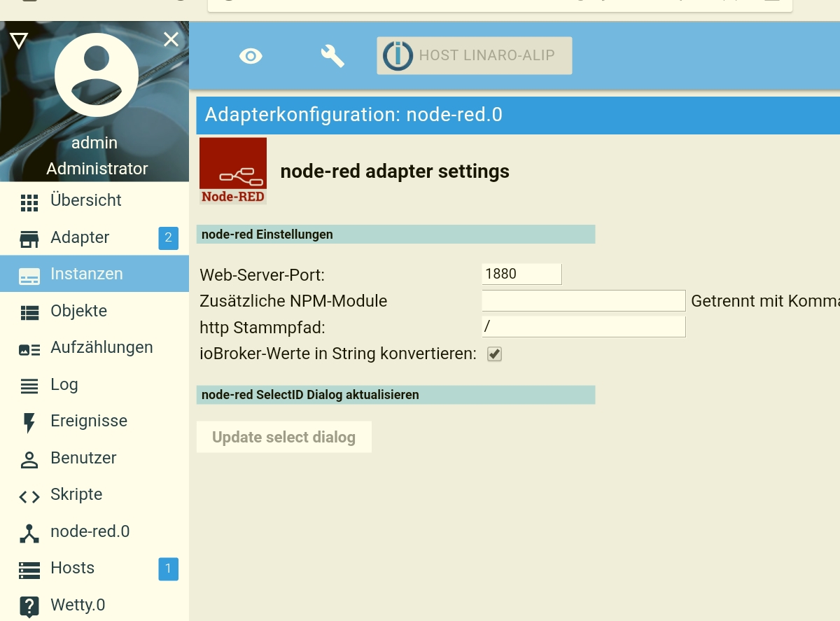The image size is (840, 621).
Task: Click the node-red SelectID Dialog aktualisieren header
Action: pos(395,395)
